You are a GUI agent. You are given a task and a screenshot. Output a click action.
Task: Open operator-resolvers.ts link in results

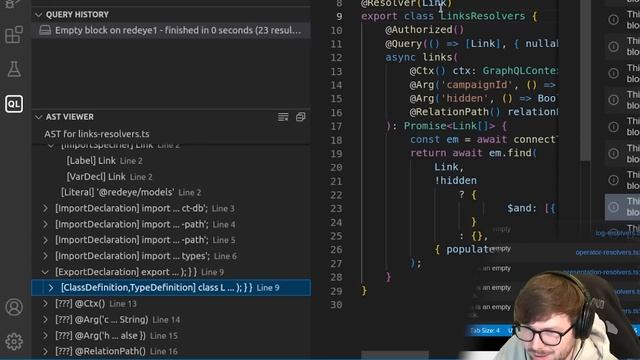point(607,252)
